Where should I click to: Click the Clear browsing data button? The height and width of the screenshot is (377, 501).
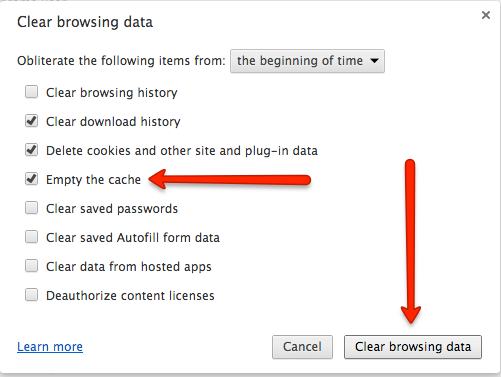[x=413, y=347]
